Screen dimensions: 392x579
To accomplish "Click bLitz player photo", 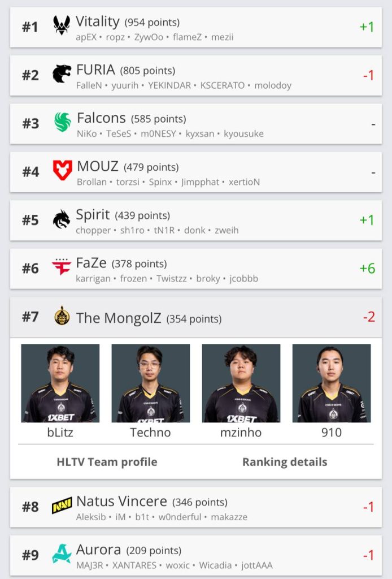I will [x=60, y=383].
